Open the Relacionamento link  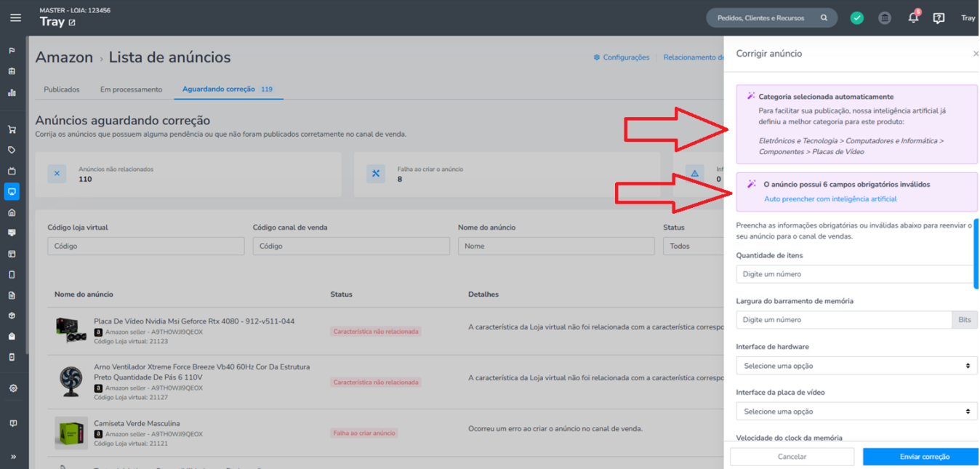pyautogui.click(x=694, y=57)
